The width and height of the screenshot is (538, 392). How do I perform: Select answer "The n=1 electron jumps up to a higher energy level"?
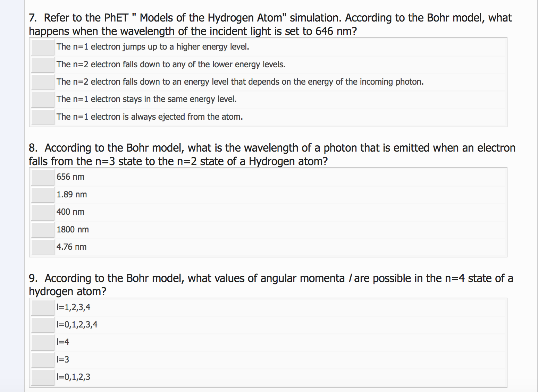42,47
